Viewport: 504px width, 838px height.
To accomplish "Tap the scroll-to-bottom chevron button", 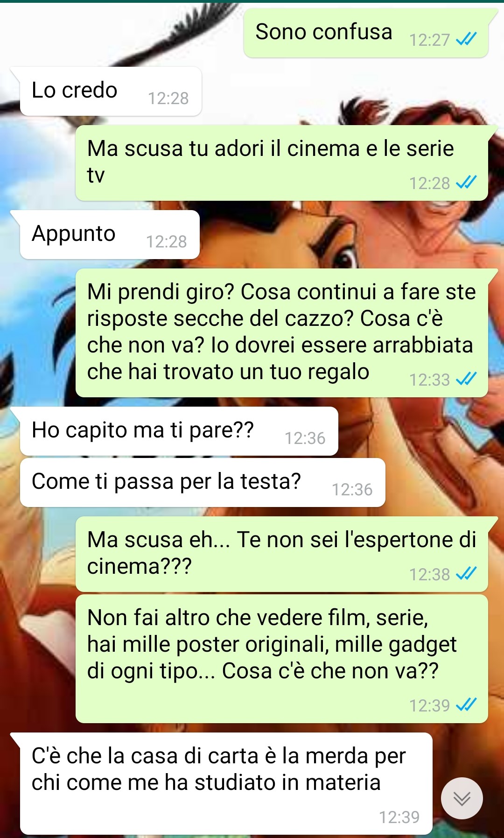I will click(462, 798).
